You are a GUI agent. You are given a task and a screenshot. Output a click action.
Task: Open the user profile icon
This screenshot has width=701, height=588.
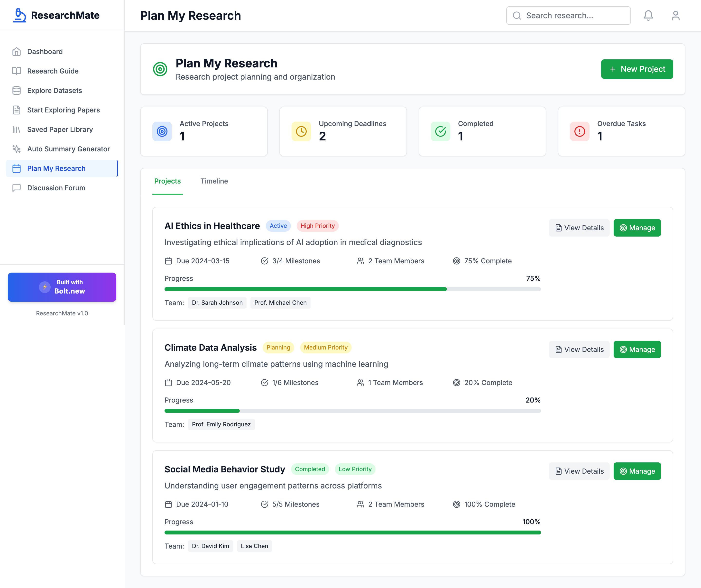[675, 15]
